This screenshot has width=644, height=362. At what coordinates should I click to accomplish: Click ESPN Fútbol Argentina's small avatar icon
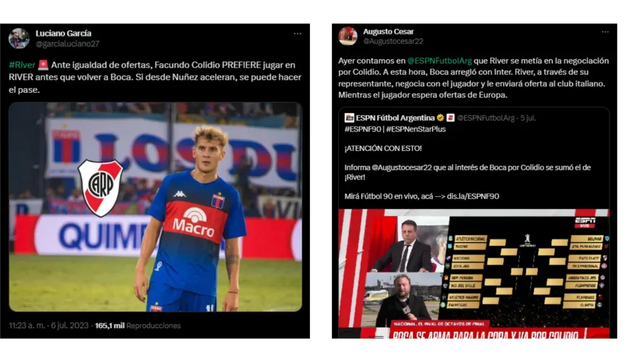pos(349,118)
